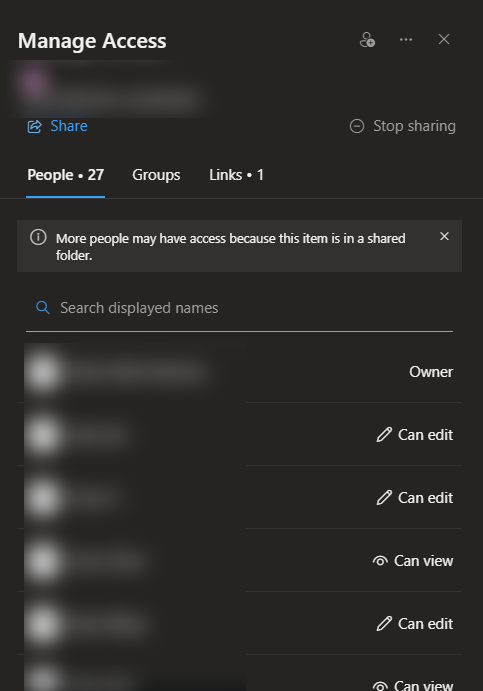Switch to the People tab

65,175
